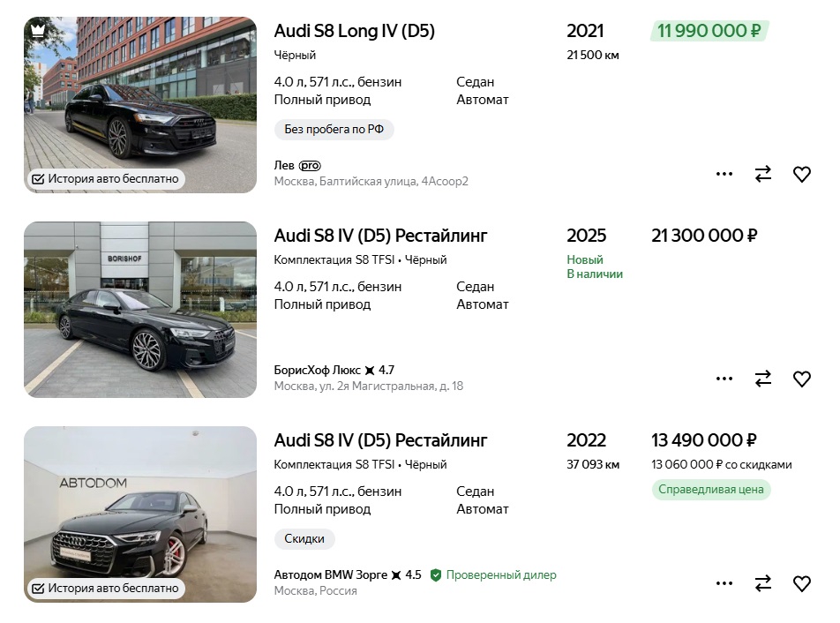View the Avtodom showroom car photo
The width and height of the screenshot is (840, 623).
(x=140, y=514)
